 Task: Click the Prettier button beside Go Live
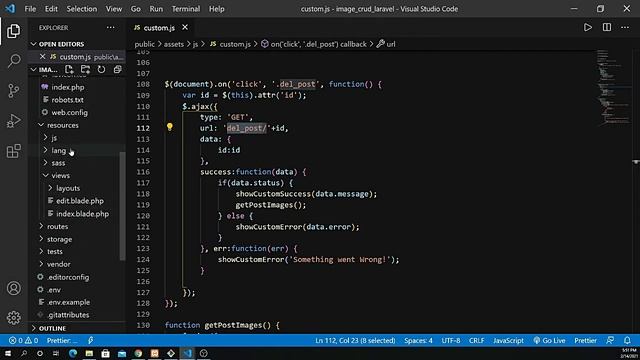(585, 340)
